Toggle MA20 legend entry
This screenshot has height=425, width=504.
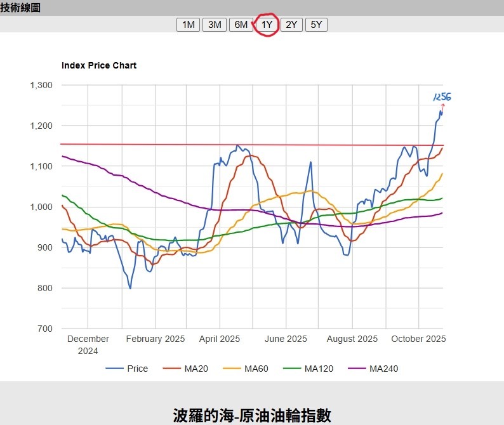coord(185,369)
